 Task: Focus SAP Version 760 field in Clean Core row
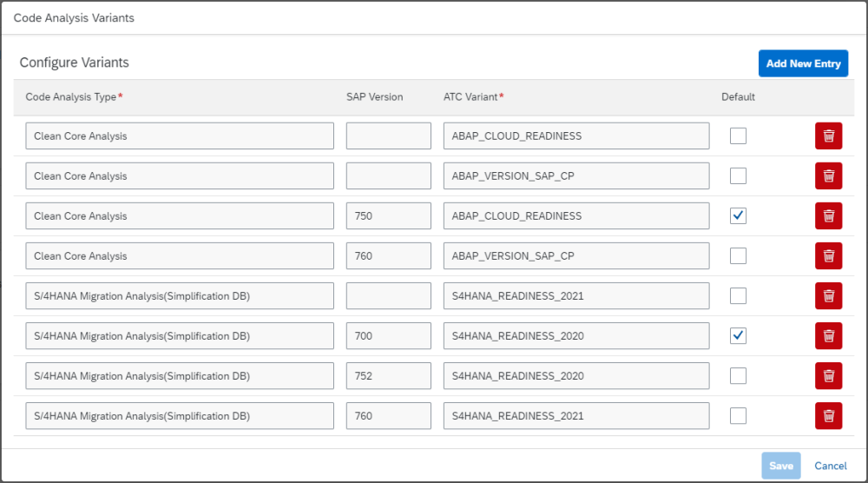389,256
